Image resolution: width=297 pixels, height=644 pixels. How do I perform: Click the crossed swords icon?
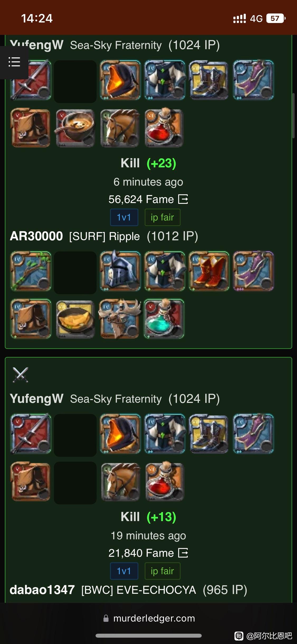(x=20, y=375)
